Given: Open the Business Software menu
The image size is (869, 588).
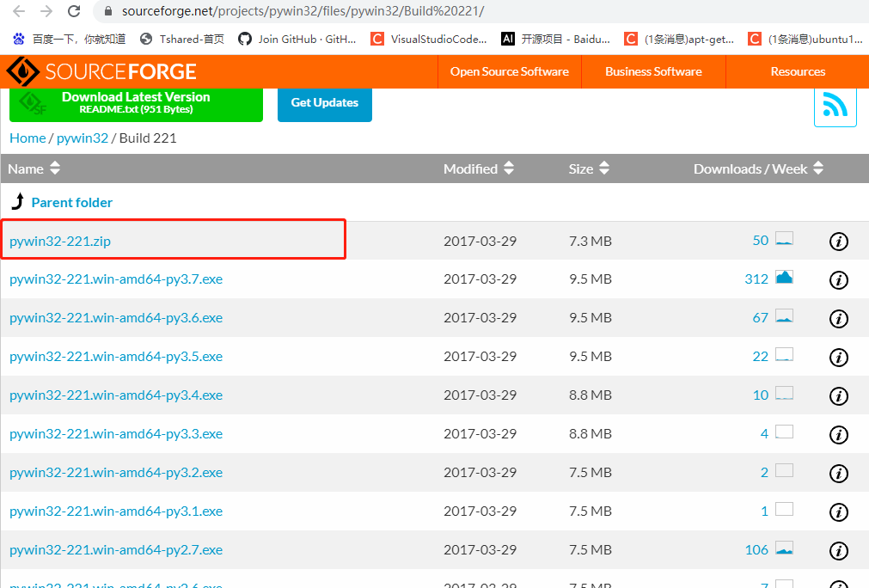Looking at the screenshot, I should pyautogui.click(x=653, y=71).
